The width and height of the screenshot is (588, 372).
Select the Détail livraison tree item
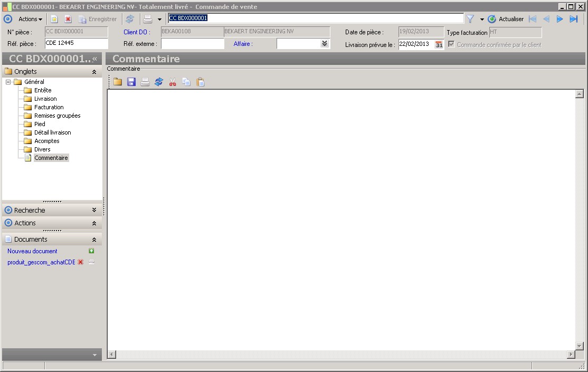[x=52, y=132]
